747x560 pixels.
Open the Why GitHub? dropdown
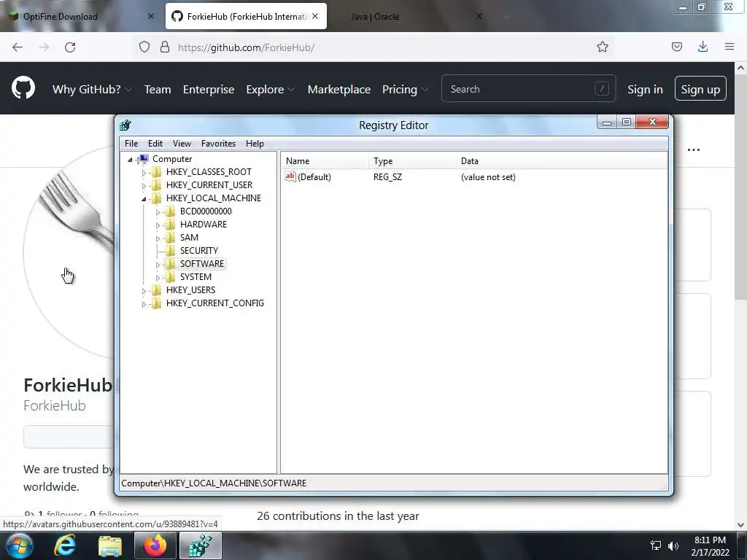pos(92,89)
